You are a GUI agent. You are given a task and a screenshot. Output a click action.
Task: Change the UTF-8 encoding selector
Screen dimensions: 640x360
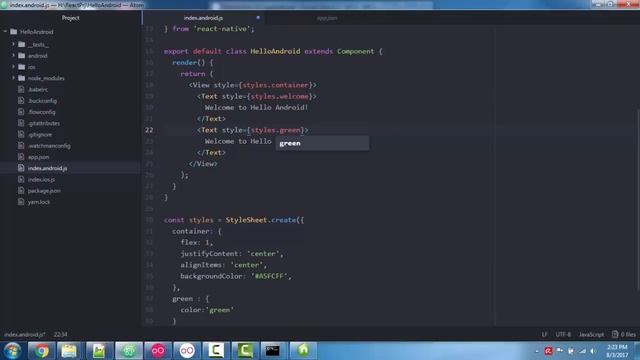coord(563,334)
